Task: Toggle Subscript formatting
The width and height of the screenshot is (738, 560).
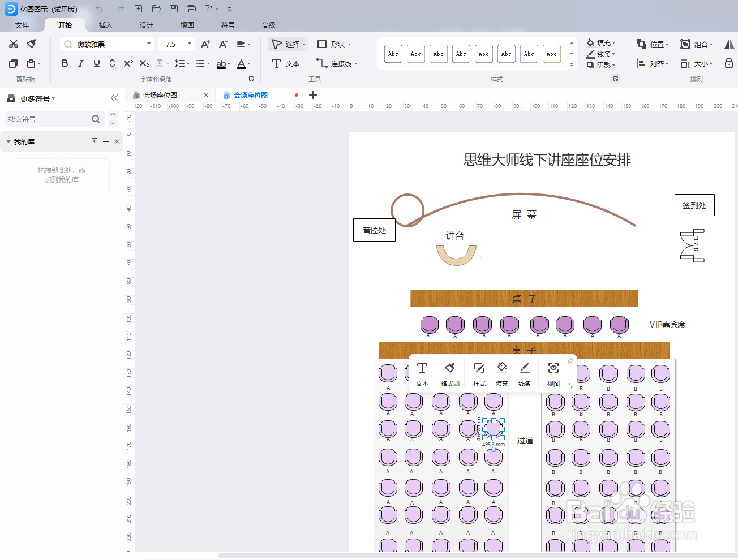Action: point(144,63)
